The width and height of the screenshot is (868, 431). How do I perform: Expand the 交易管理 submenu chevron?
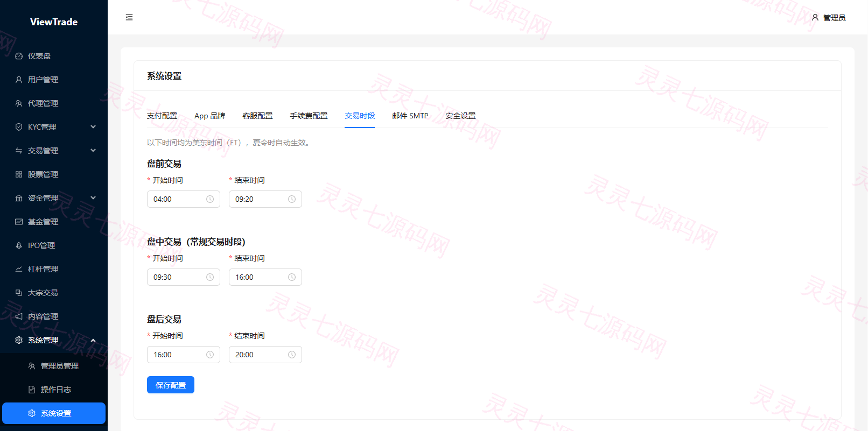pyautogui.click(x=93, y=151)
